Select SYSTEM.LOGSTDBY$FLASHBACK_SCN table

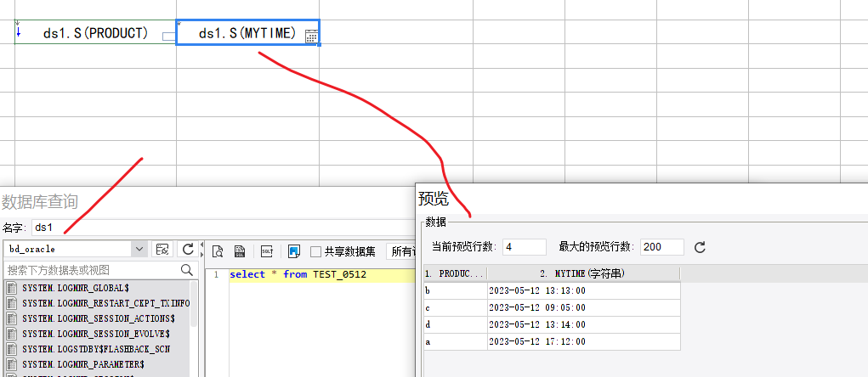(97, 349)
